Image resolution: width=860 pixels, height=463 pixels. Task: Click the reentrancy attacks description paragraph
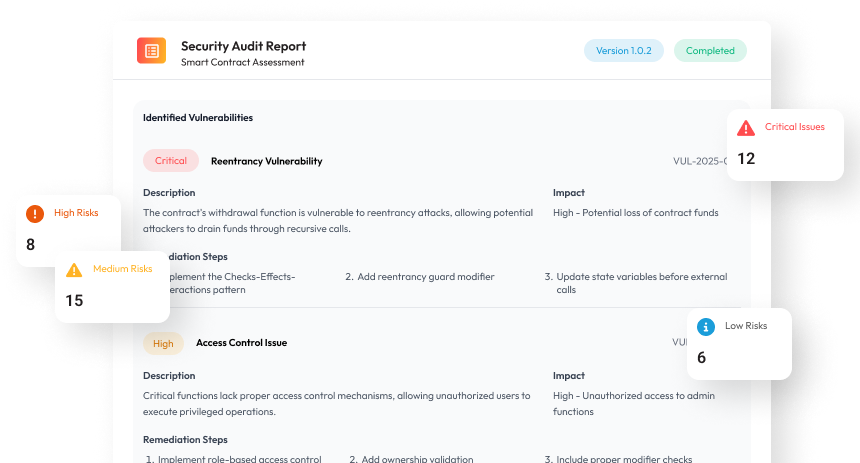pyautogui.click(x=338, y=221)
